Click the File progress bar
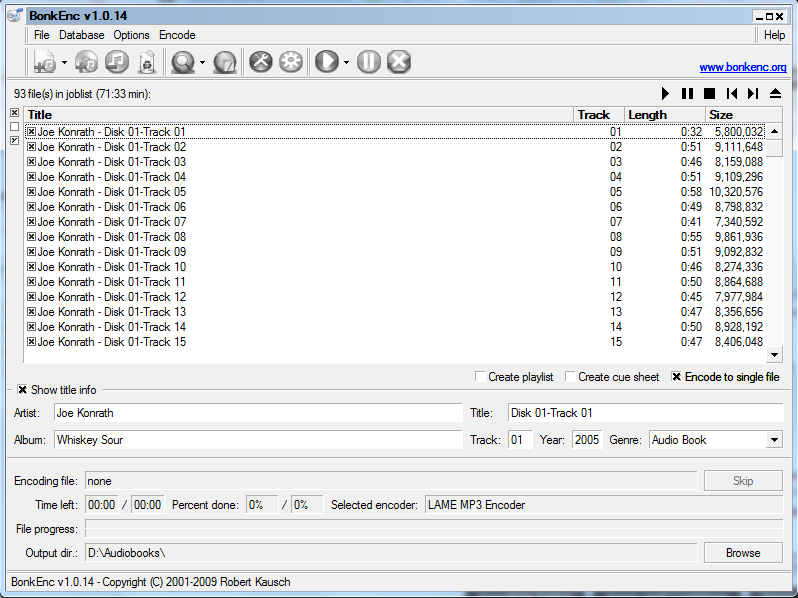This screenshot has height=598, width=798. point(434,529)
